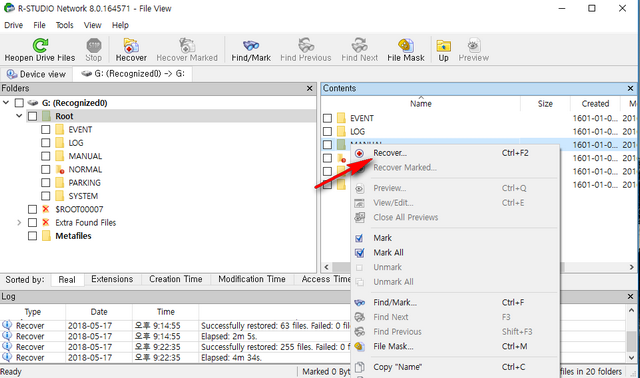Expand the Extra Found Files node
The width and height of the screenshot is (640, 378).
(x=19, y=223)
